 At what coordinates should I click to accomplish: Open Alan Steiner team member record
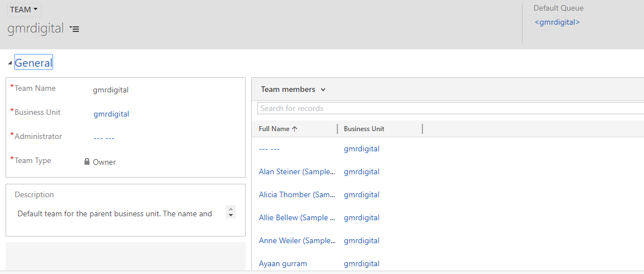coord(297,172)
